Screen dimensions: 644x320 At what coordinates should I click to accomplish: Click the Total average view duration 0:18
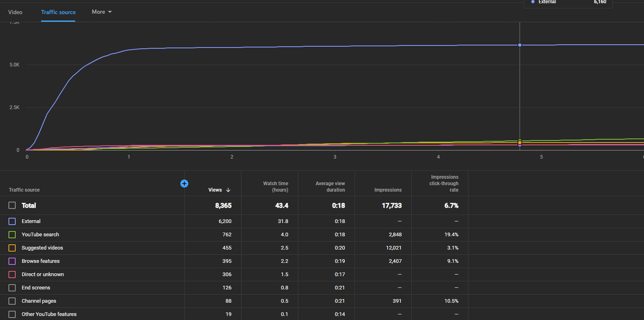pos(339,205)
